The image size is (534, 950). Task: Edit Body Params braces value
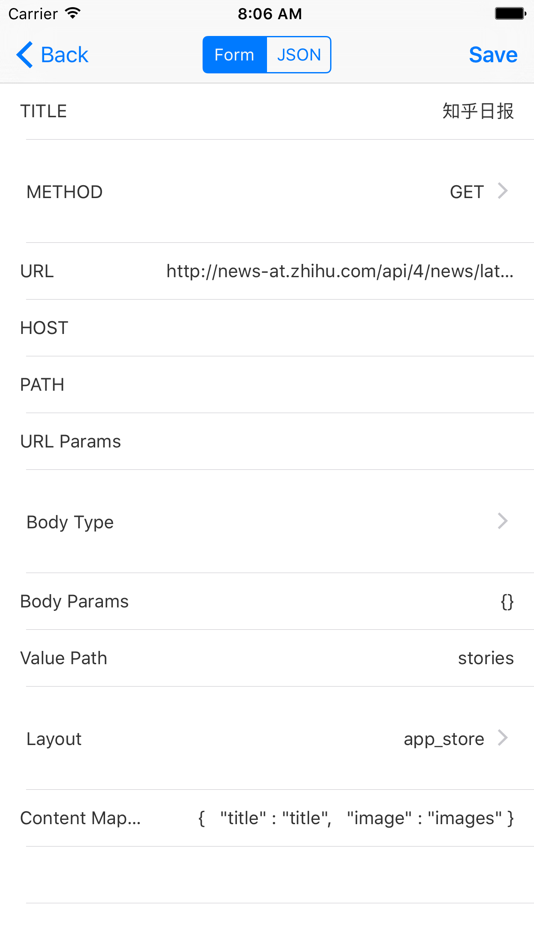click(507, 602)
